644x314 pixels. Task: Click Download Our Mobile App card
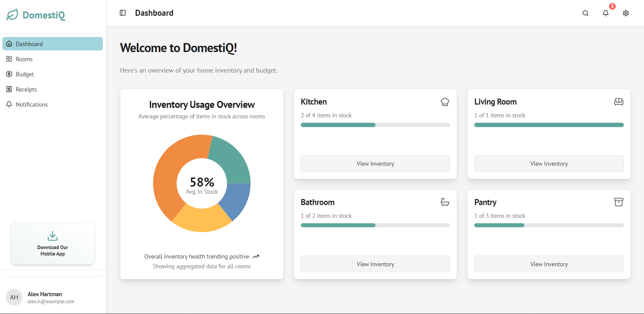tap(53, 243)
